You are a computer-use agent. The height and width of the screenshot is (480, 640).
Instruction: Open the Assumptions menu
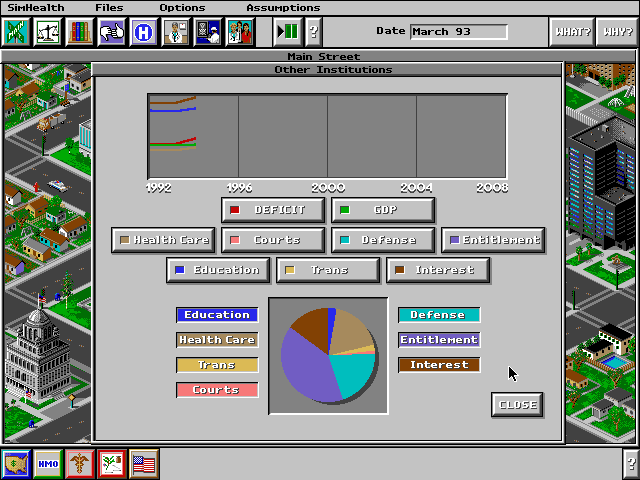click(x=283, y=7)
